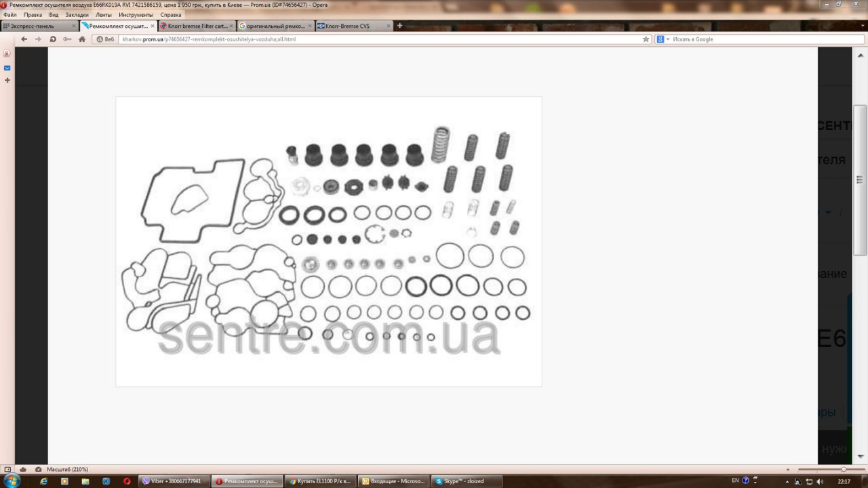
Task: Open the volume control tray icon
Action: coord(819,481)
